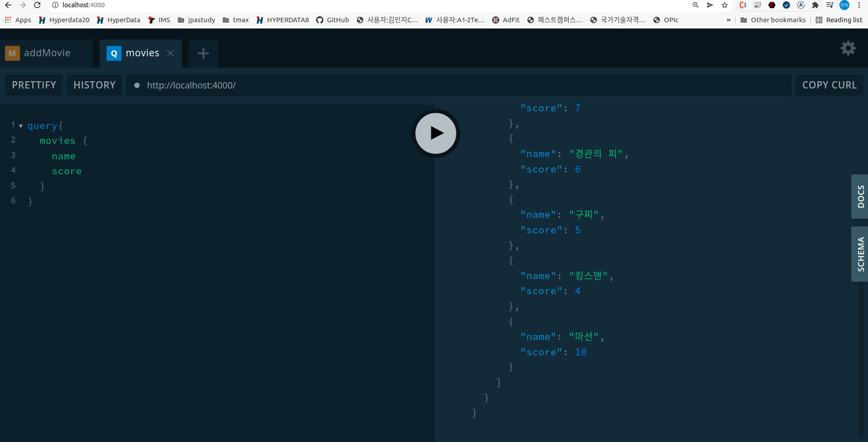The image size is (868, 442).
Task: Click the Q icon on the movies tab
Action: click(x=113, y=53)
